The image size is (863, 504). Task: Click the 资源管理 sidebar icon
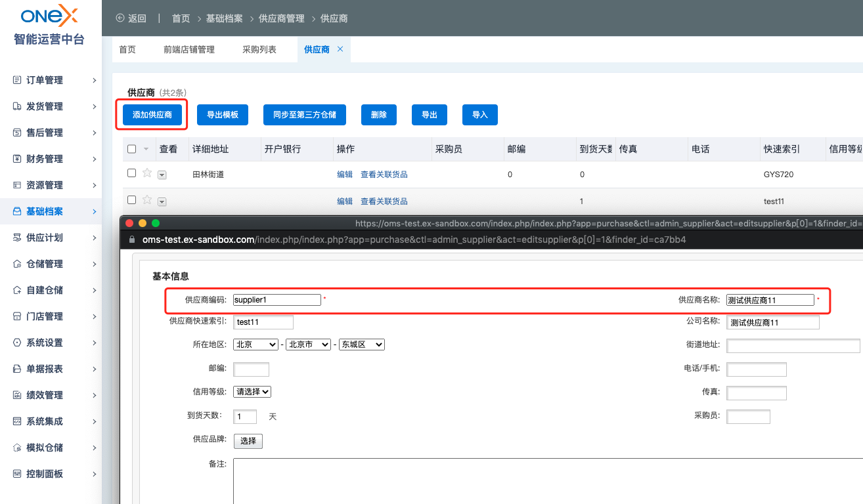click(18, 185)
